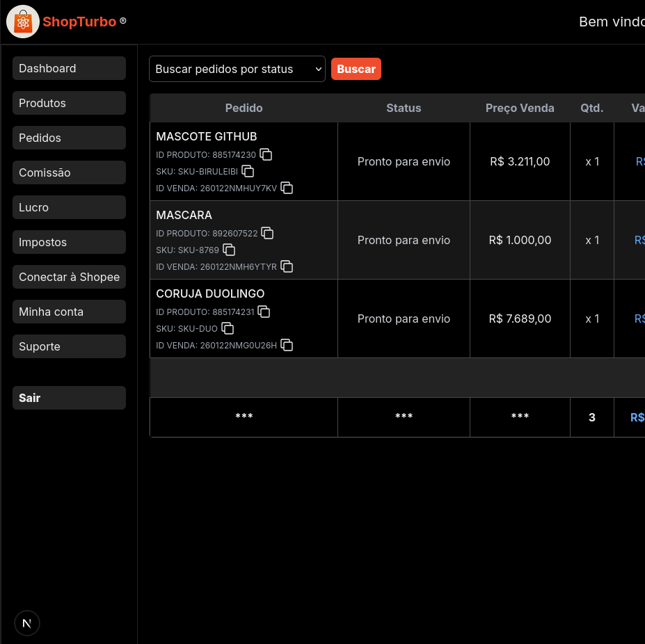Go to Dashboard in the sidebar

point(69,68)
